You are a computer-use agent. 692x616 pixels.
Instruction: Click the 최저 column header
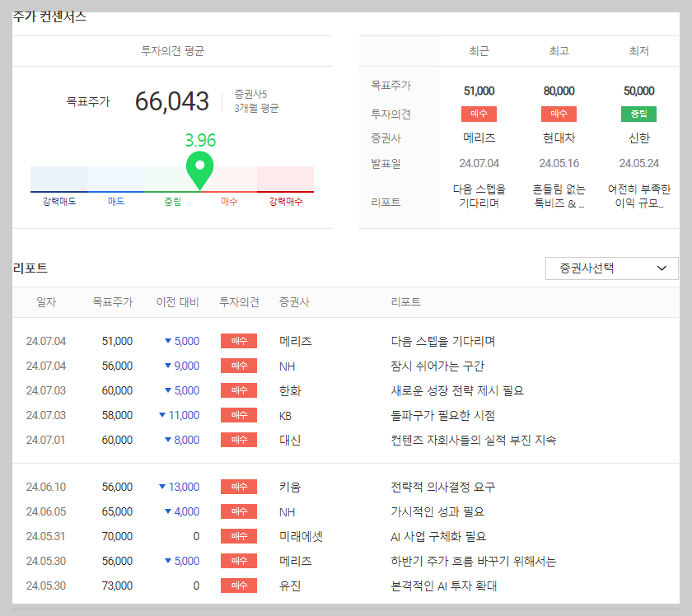[639, 51]
